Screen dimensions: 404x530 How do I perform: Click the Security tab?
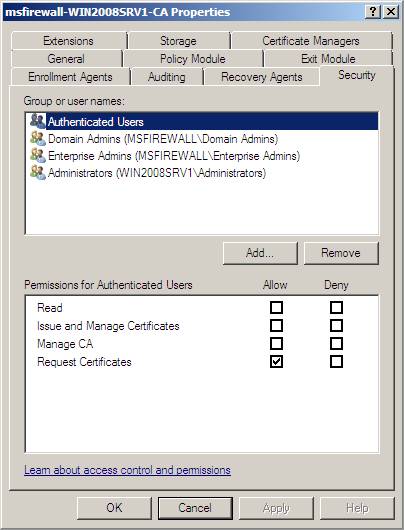[357, 75]
